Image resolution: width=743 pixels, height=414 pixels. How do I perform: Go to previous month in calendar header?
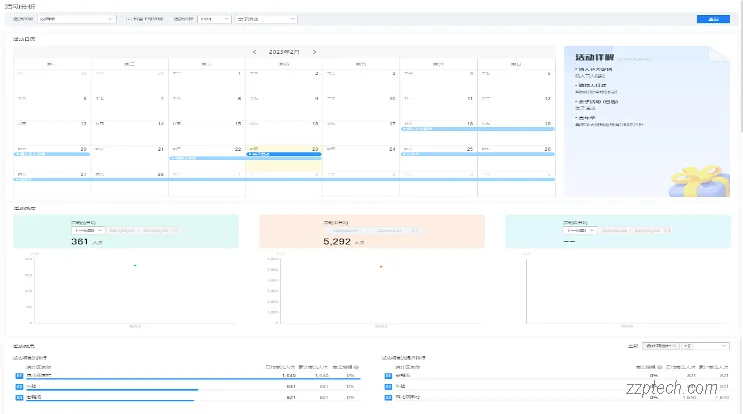tap(254, 51)
